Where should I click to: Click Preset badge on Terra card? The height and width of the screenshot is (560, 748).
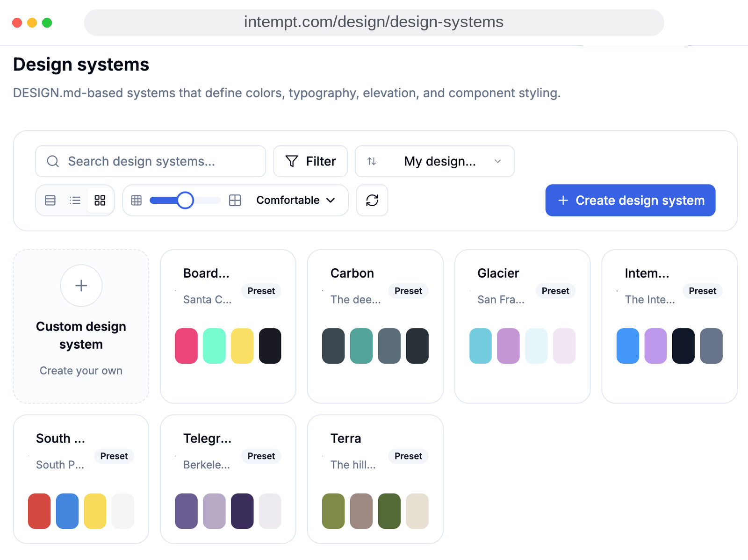click(x=408, y=456)
